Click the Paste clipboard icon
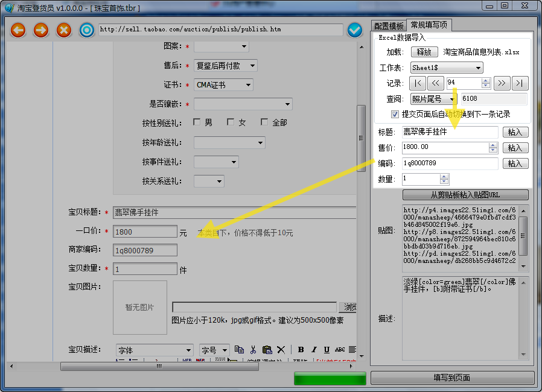 [267, 350]
